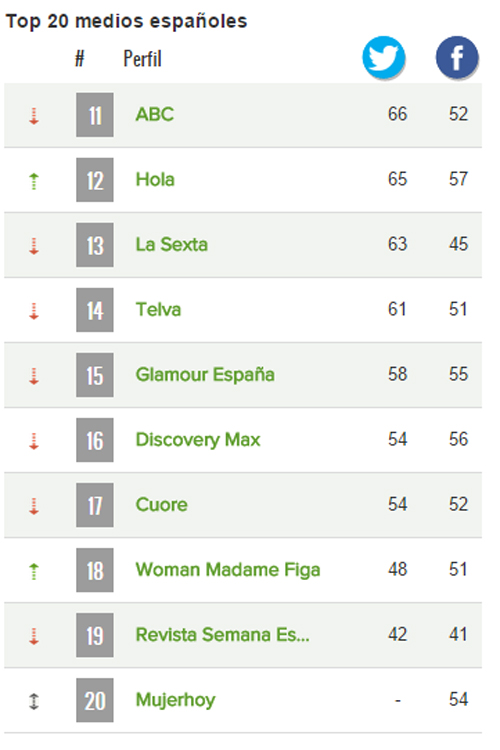Open La Sexta profile

(172, 244)
